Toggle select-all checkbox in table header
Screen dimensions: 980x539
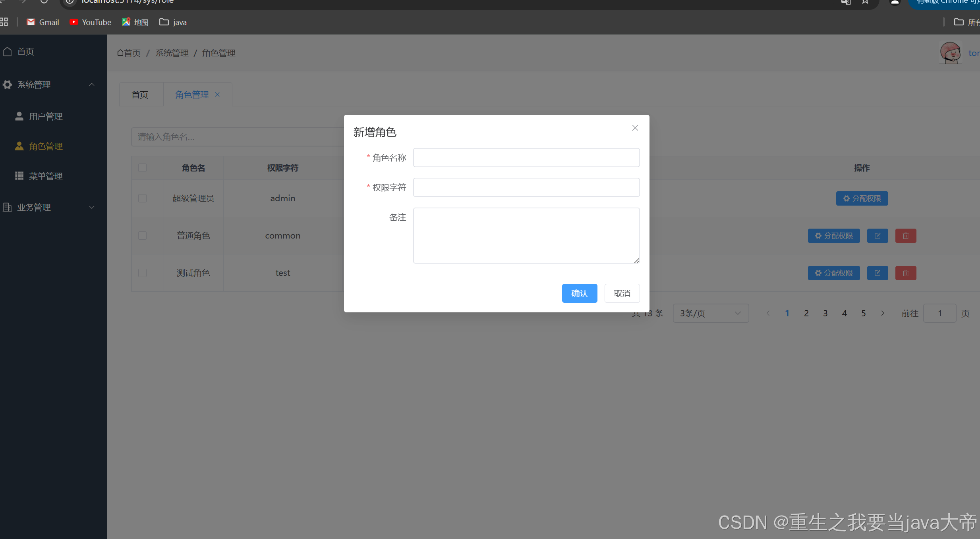click(x=143, y=168)
